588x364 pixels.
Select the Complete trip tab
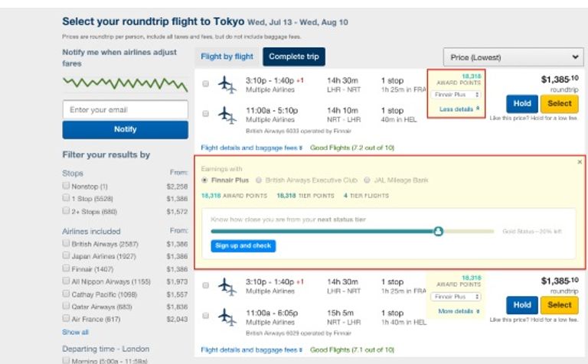294,57
